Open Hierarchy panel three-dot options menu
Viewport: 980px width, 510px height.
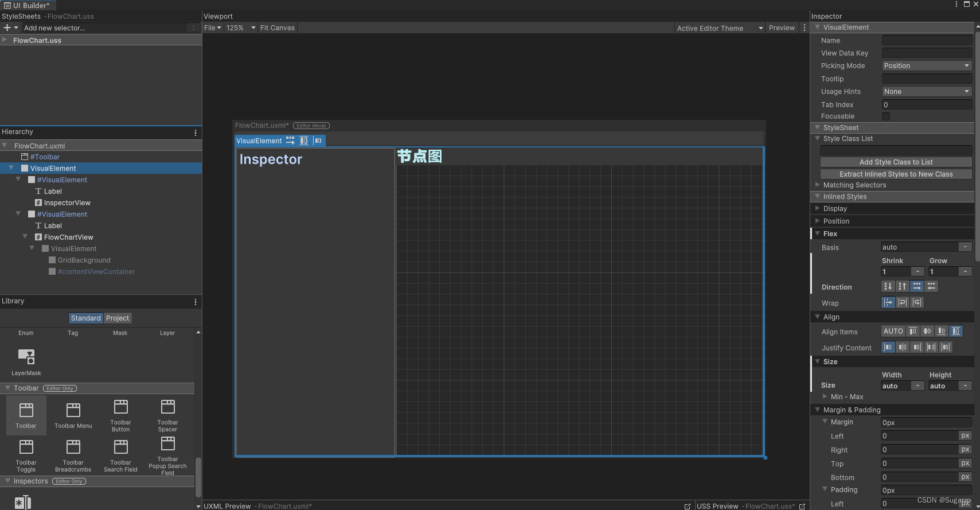196,133
